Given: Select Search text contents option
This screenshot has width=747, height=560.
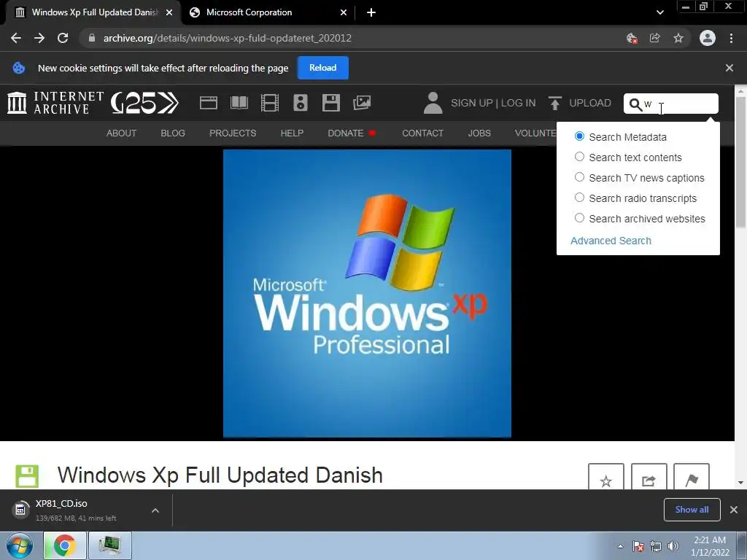Looking at the screenshot, I should [579, 157].
